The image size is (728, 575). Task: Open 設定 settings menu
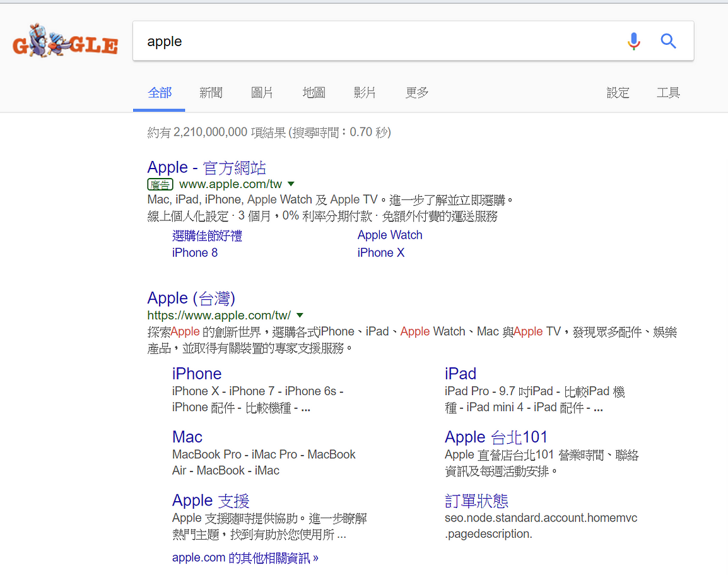(618, 93)
